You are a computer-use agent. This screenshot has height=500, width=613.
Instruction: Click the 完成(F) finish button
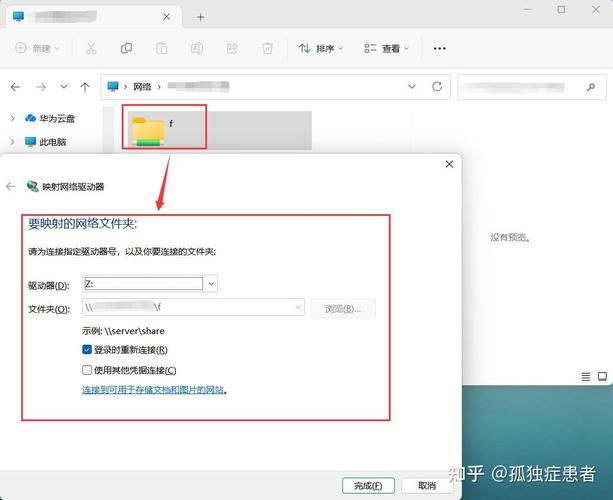(x=368, y=486)
